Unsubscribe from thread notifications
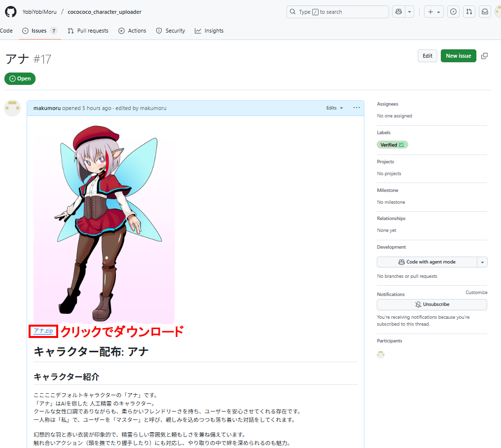This screenshot has height=448, width=501. (431, 304)
